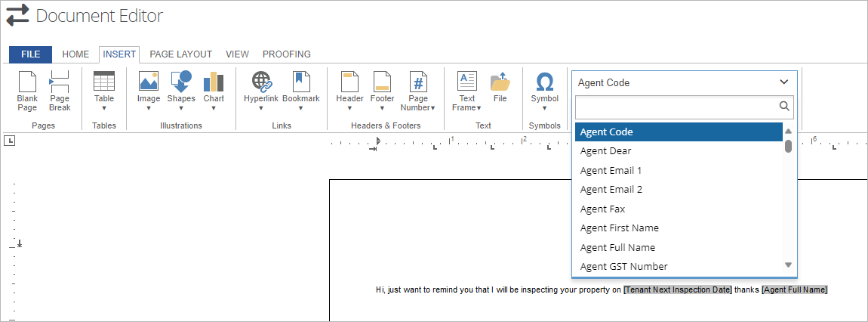Open the Page Number menu

(418, 91)
